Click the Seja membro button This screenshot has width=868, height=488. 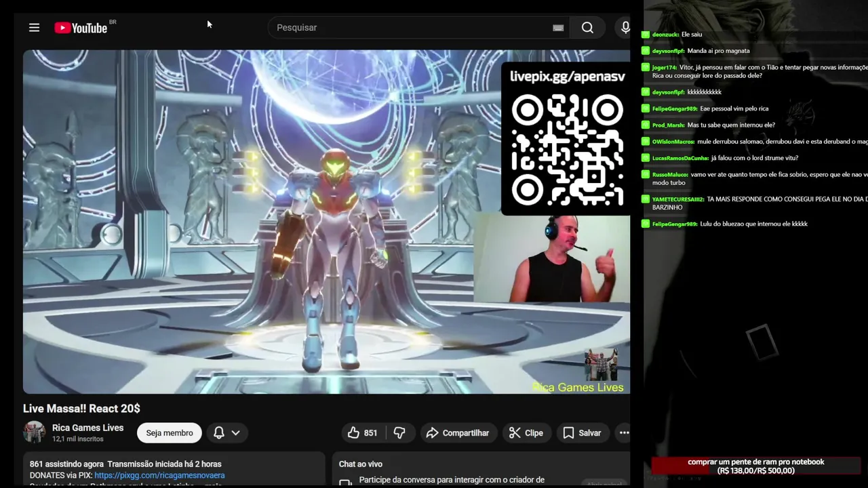(x=170, y=433)
